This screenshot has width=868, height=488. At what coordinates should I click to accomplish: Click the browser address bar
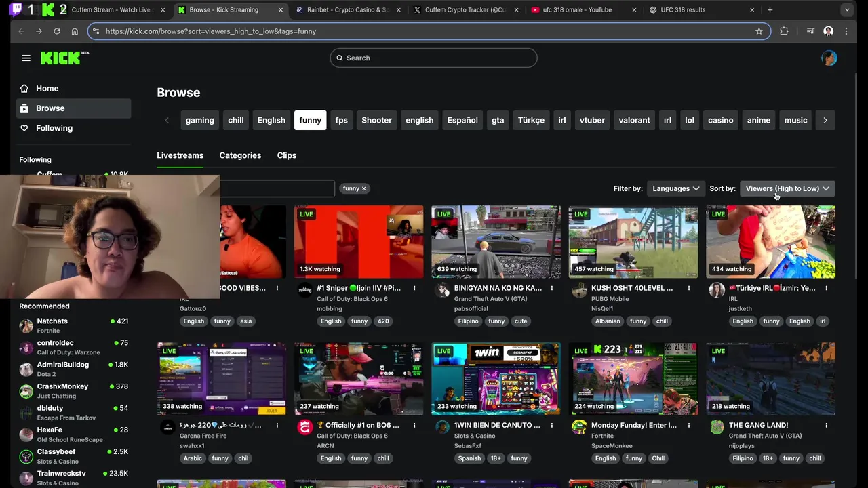point(427,31)
